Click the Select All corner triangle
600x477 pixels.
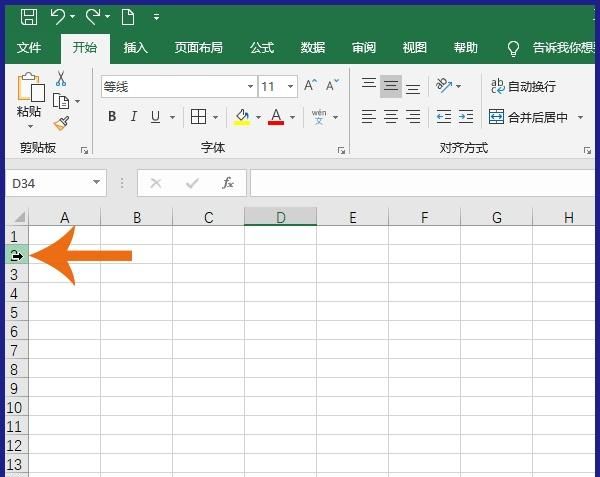coord(18,217)
